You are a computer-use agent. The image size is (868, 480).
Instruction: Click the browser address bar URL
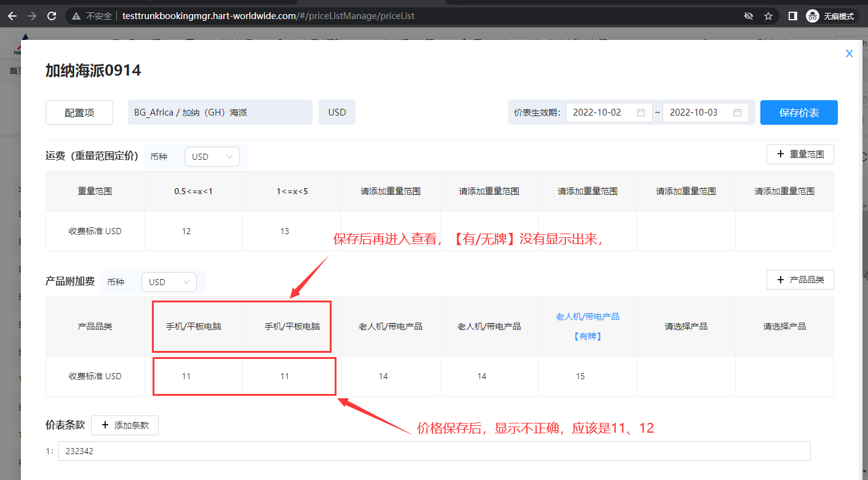pos(268,16)
